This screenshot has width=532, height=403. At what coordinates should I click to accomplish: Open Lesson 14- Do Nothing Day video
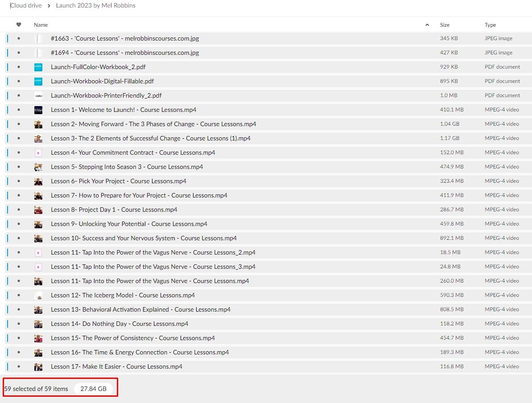coord(120,324)
